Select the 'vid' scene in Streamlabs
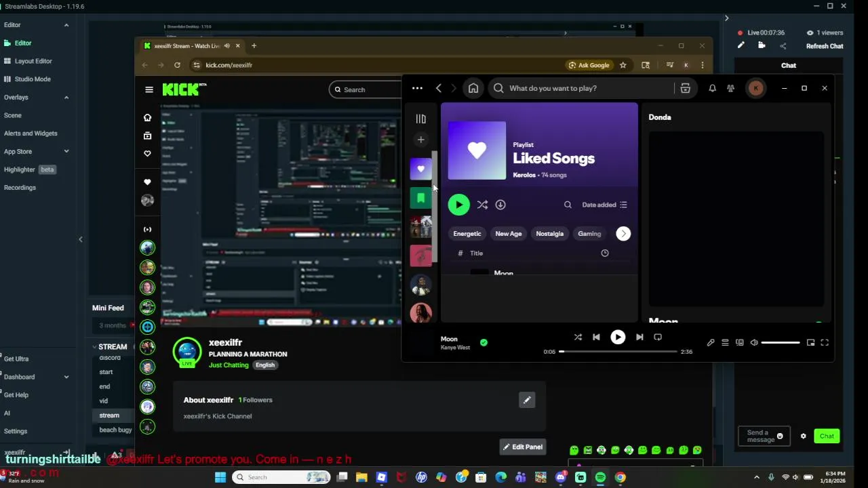This screenshot has width=868, height=488. pyautogui.click(x=104, y=401)
